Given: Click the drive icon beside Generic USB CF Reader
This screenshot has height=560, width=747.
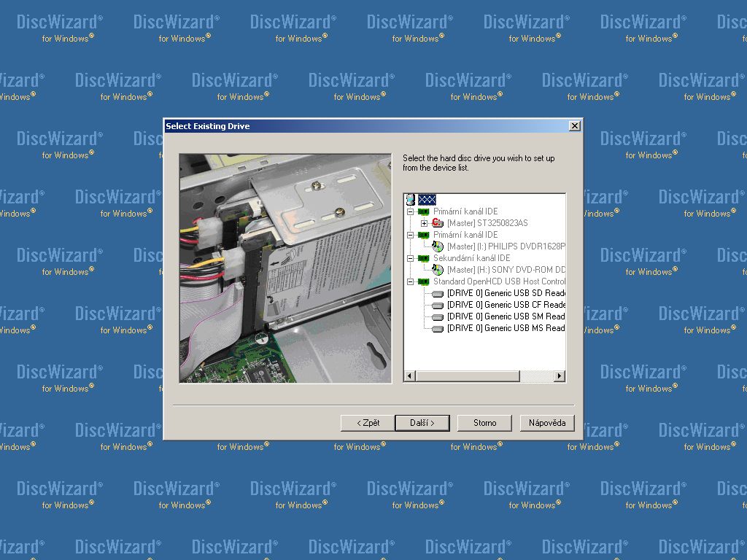Looking at the screenshot, I should coord(438,306).
